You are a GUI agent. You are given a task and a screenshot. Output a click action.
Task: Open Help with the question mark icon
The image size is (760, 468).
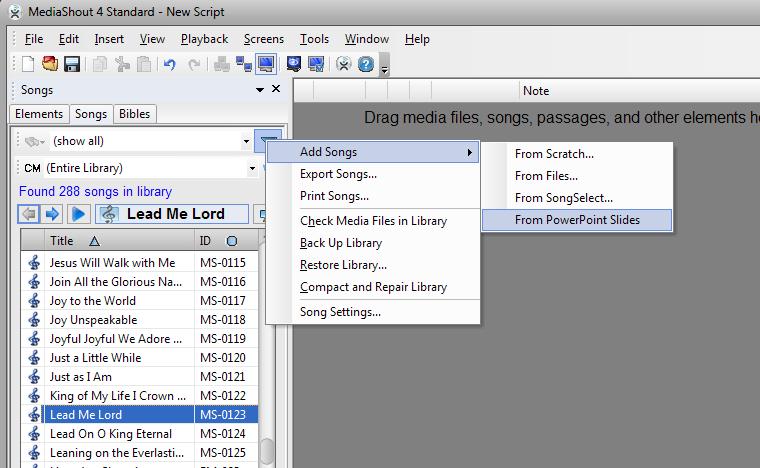click(366, 64)
